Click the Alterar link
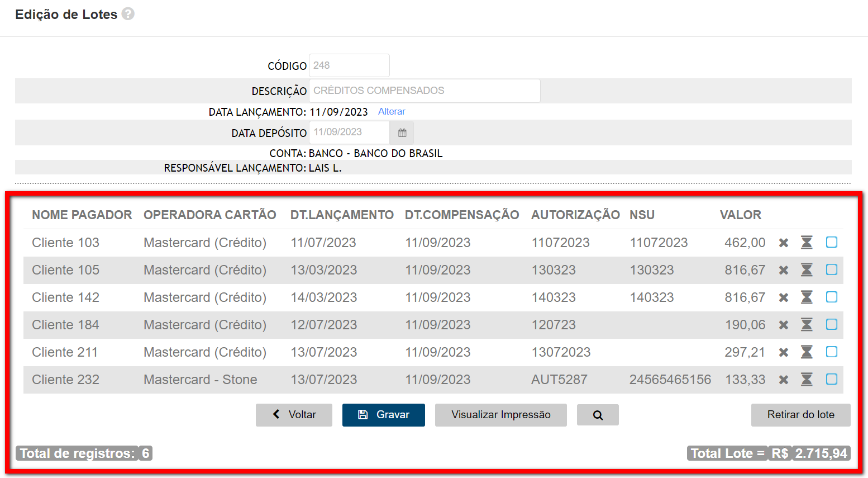The height and width of the screenshot is (478, 868). pos(392,112)
